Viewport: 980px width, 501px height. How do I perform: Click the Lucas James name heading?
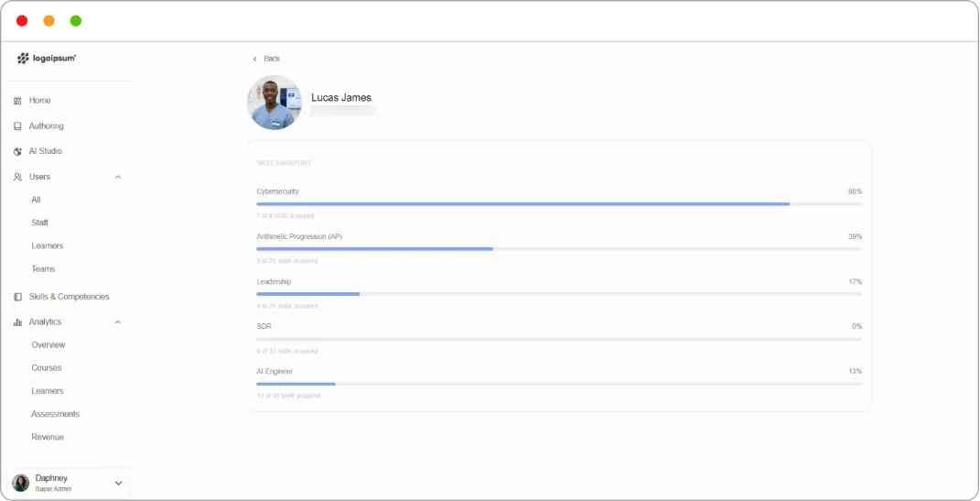341,98
